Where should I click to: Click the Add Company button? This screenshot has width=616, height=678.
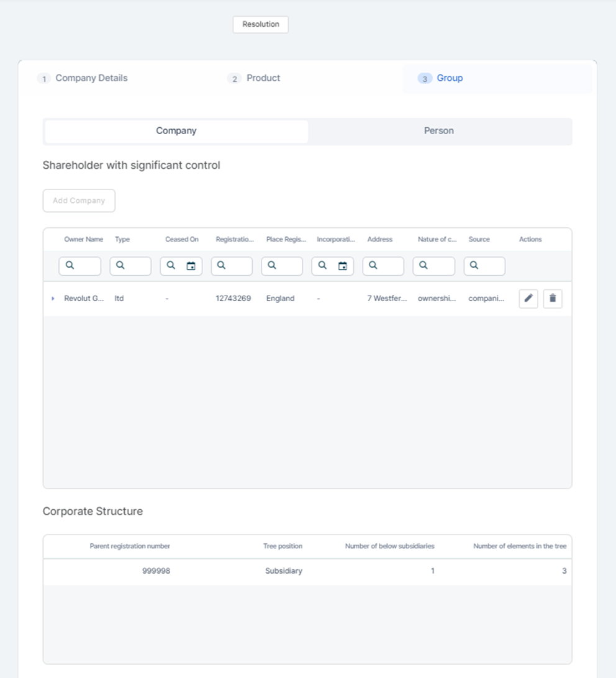click(79, 201)
